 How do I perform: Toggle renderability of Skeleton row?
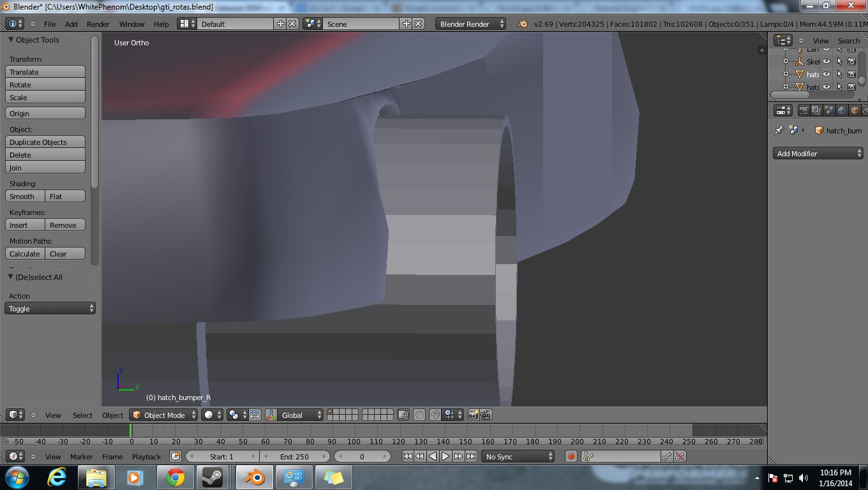click(851, 61)
